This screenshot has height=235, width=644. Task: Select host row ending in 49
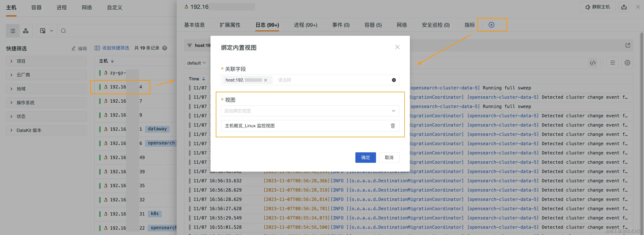136,158
